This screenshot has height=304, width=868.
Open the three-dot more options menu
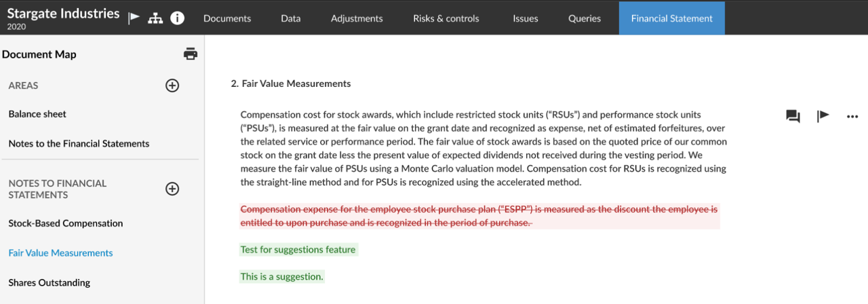tap(852, 116)
